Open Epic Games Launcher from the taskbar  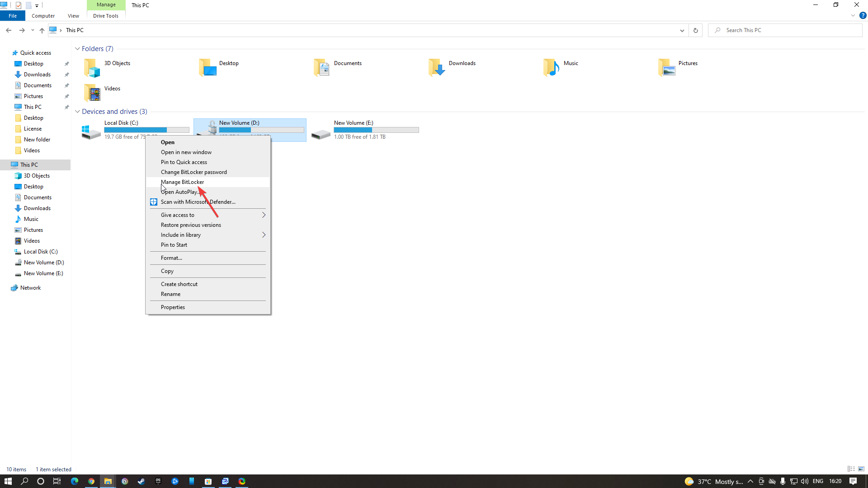pyautogui.click(x=158, y=481)
